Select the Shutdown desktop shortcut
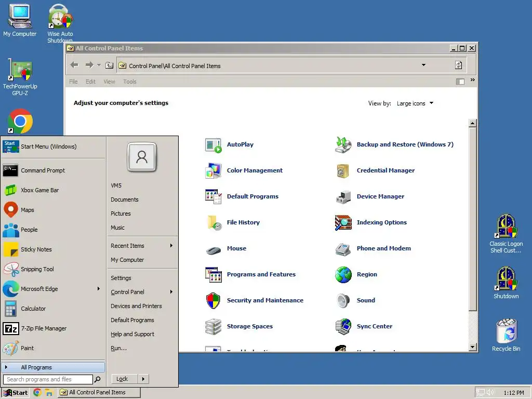 coord(506,283)
